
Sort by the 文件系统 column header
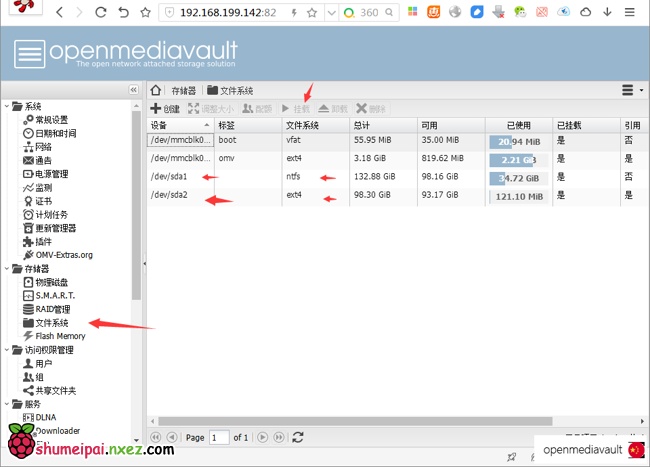pyautogui.click(x=302, y=126)
